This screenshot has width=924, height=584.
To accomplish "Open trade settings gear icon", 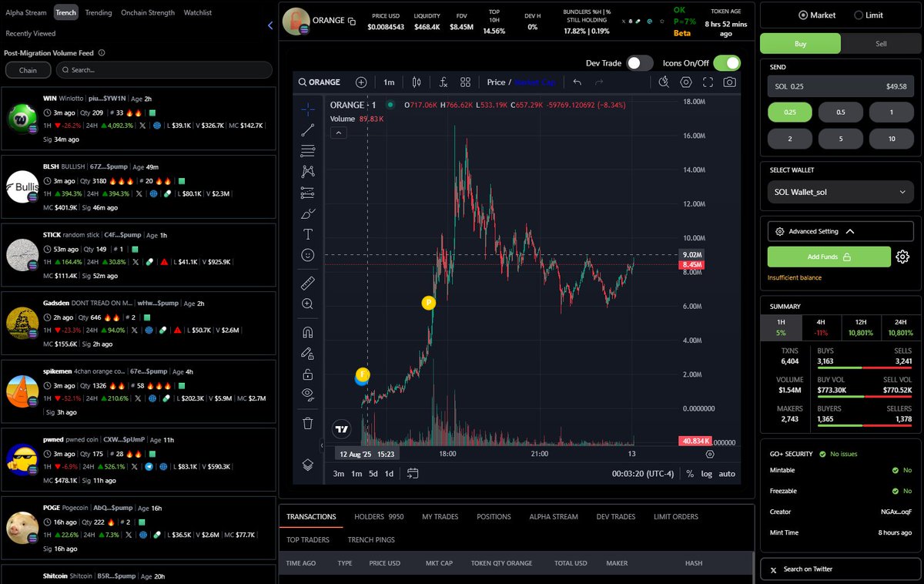I will tap(902, 257).
